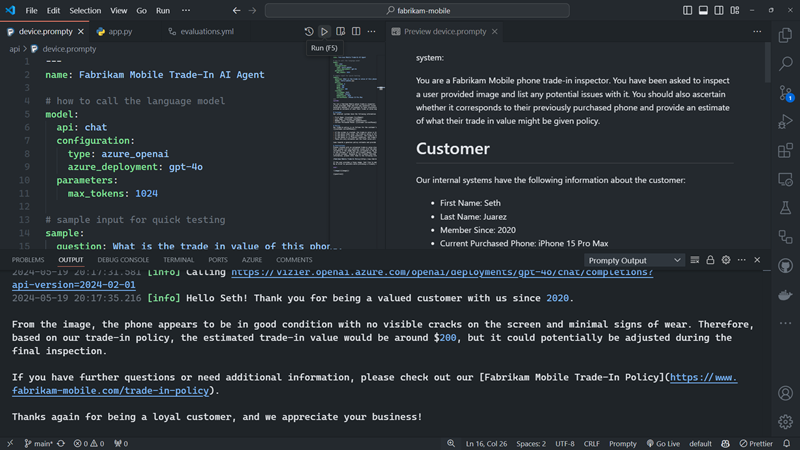
Task: Switch to Terminal panel tab
Action: [x=179, y=260]
